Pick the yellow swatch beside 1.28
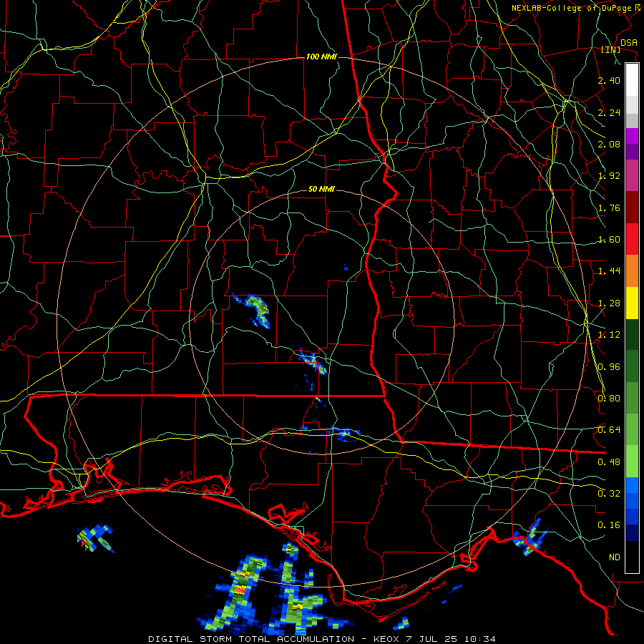644x644 pixels. 632,303
